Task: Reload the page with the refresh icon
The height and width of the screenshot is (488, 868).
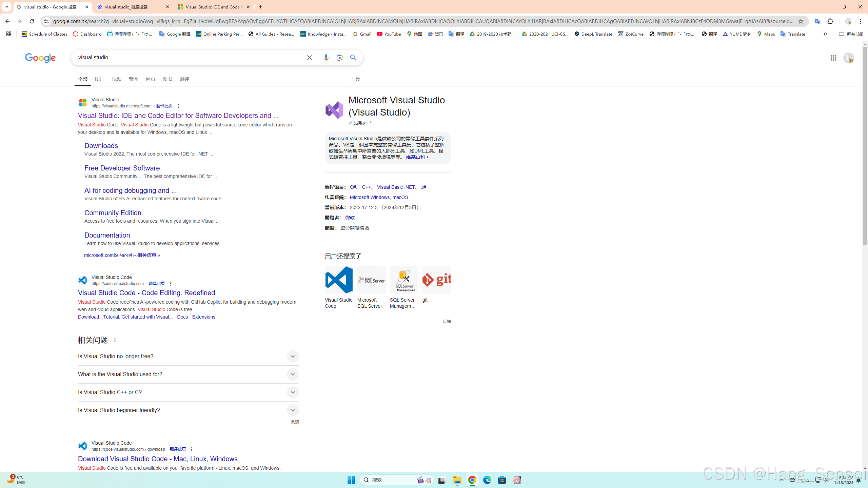Action: coord(32,21)
